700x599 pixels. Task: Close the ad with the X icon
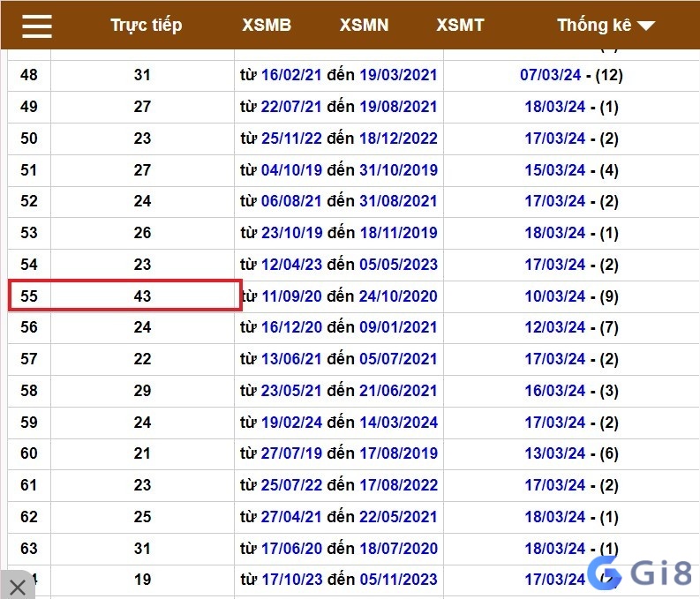18,587
